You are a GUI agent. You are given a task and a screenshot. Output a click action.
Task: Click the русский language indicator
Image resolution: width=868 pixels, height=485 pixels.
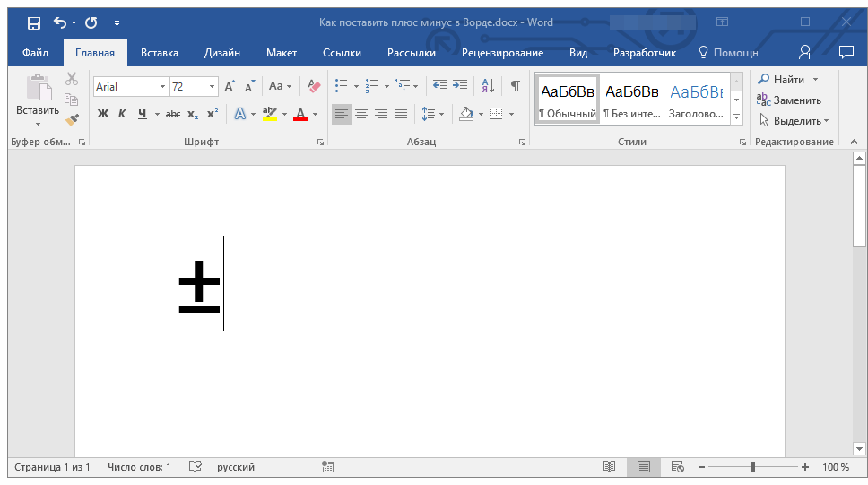pos(236,467)
